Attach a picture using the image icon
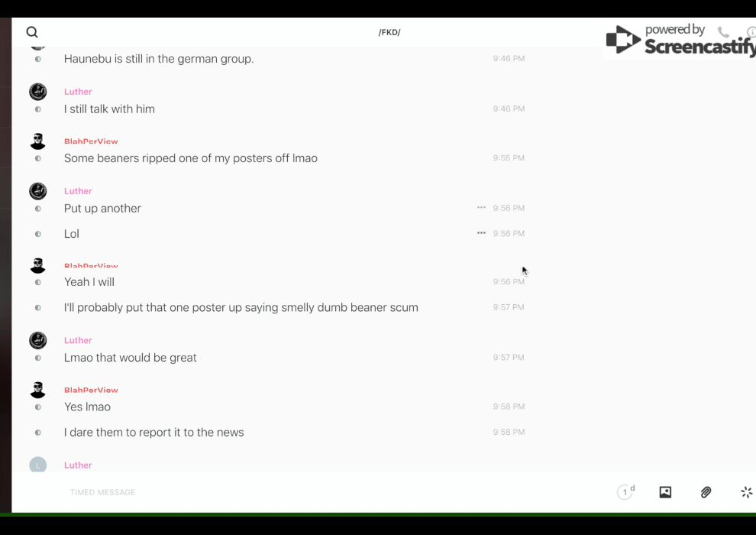Screen dimensions: 756x535 pos(665,492)
